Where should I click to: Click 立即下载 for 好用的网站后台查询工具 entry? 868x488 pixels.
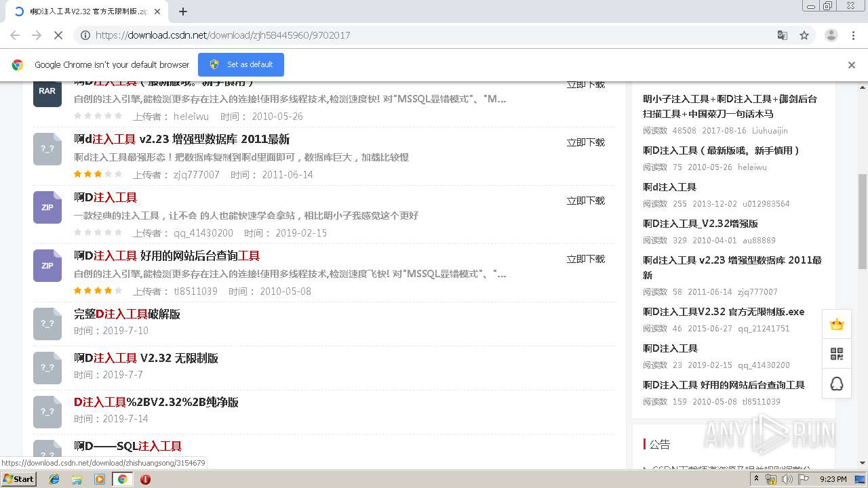click(x=586, y=259)
